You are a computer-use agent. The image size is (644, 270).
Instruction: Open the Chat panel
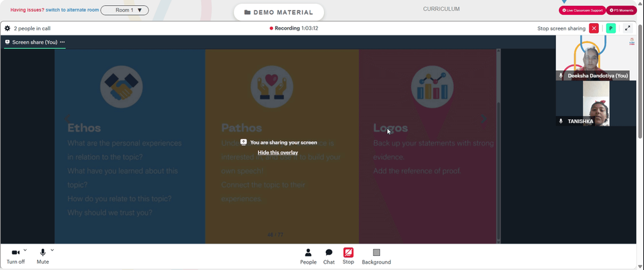click(329, 256)
